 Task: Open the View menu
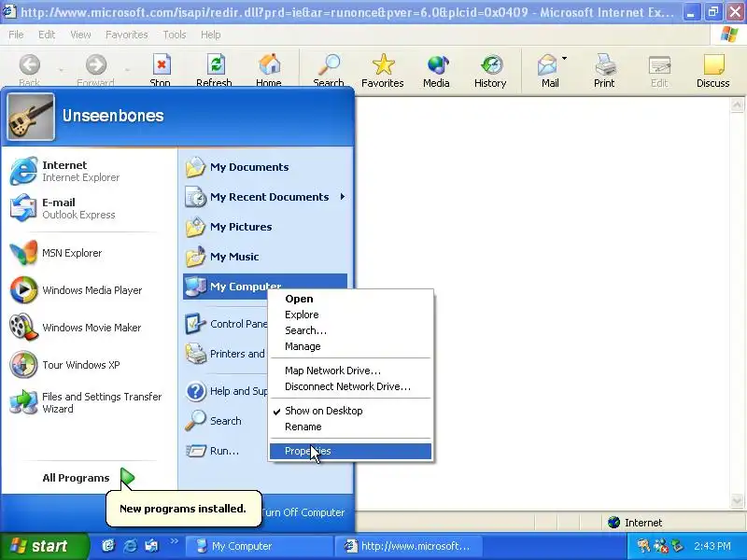[x=80, y=35]
